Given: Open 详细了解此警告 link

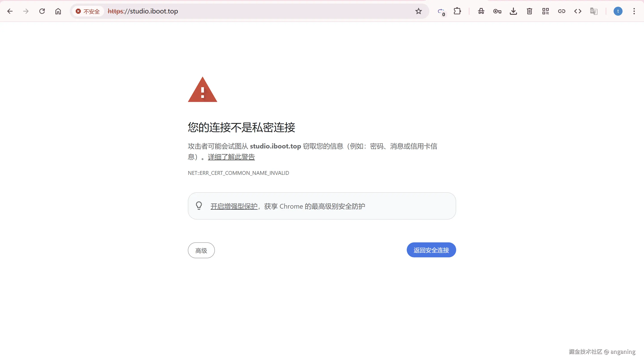Looking at the screenshot, I should 231,157.
